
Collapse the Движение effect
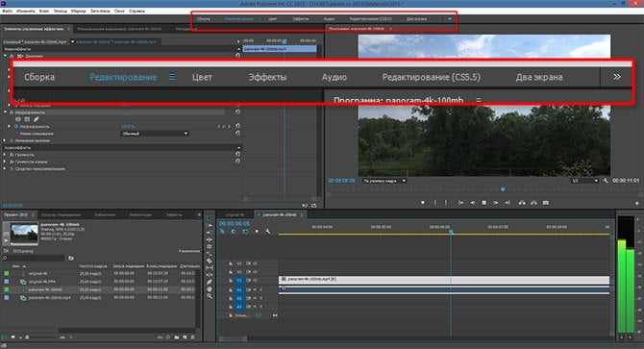[6, 56]
